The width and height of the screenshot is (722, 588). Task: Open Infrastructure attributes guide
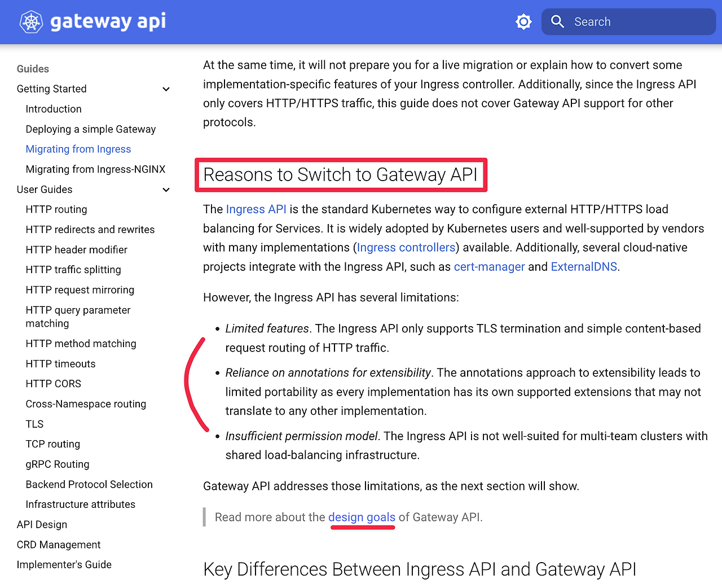81,504
